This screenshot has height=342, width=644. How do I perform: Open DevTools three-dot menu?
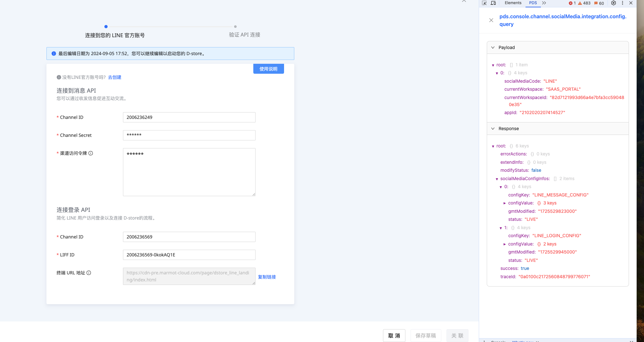pos(623,3)
